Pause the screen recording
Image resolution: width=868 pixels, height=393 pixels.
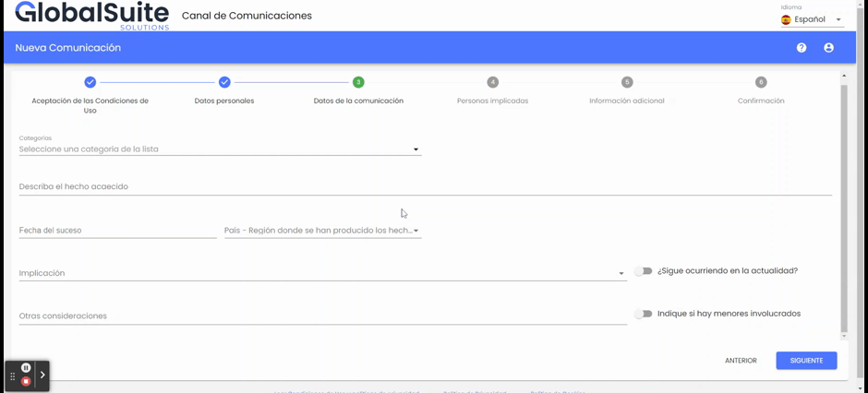pyautogui.click(x=26, y=368)
